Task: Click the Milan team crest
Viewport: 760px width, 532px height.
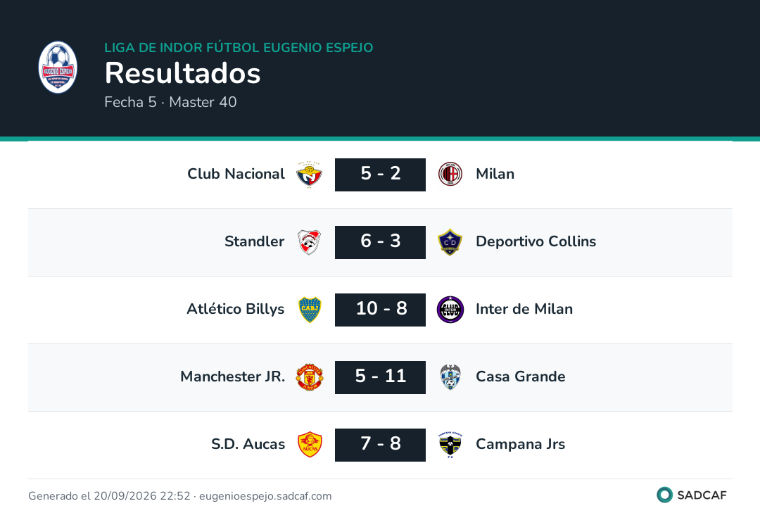Action: [x=450, y=175]
